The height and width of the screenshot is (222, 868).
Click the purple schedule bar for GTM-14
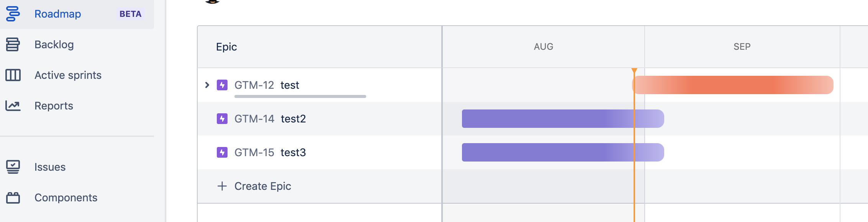click(x=563, y=119)
